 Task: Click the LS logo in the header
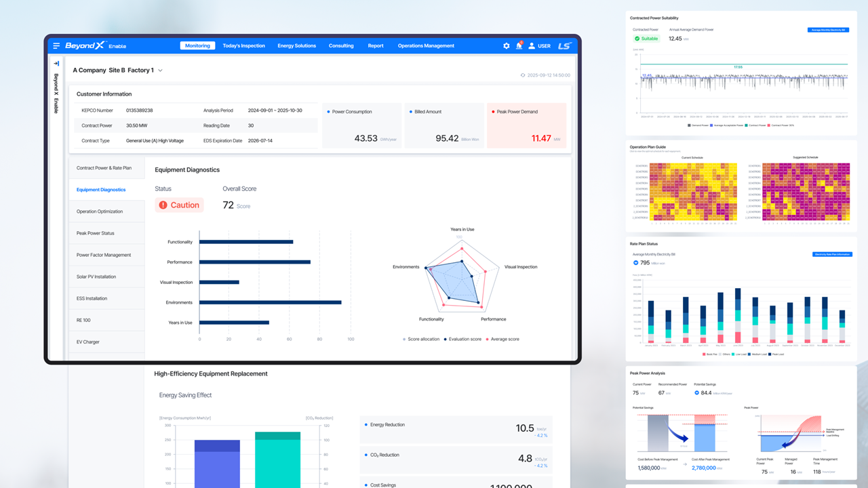(x=564, y=46)
